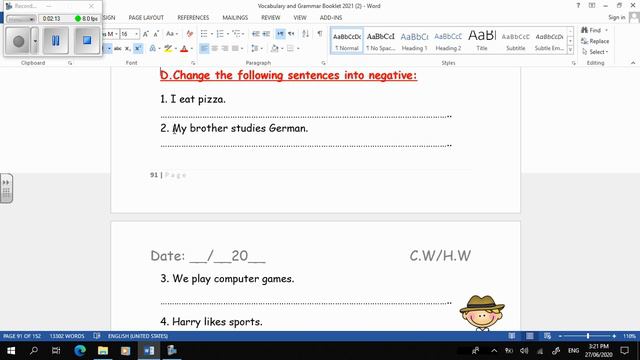Image resolution: width=640 pixels, height=360 pixels.
Task: Align text to the right
Action: coord(224,49)
